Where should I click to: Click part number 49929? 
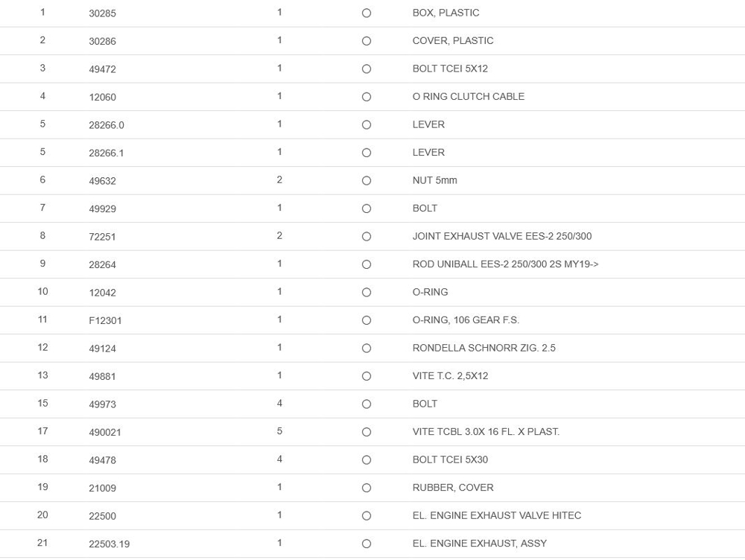click(x=102, y=209)
